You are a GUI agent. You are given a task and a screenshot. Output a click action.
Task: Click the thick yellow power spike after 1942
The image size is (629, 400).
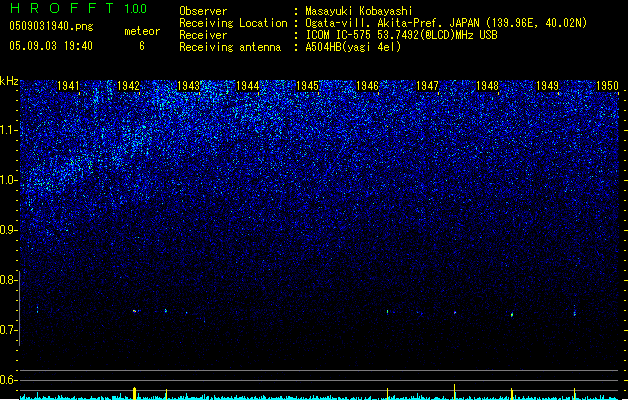pos(134,393)
